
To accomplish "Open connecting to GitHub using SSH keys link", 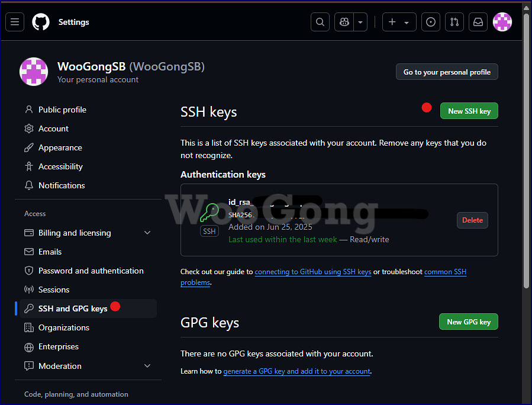I will point(313,272).
